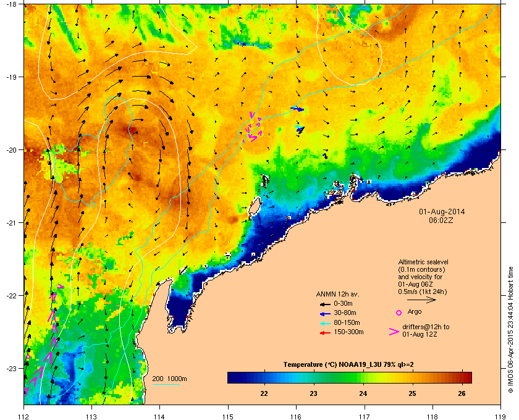
Task: Click longitude axis label 119
Action: (x=501, y=417)
